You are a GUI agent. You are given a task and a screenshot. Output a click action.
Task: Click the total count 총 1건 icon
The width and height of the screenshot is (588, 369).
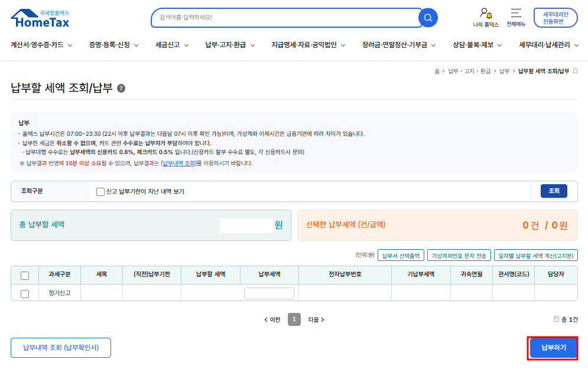(x=556, y=319)
